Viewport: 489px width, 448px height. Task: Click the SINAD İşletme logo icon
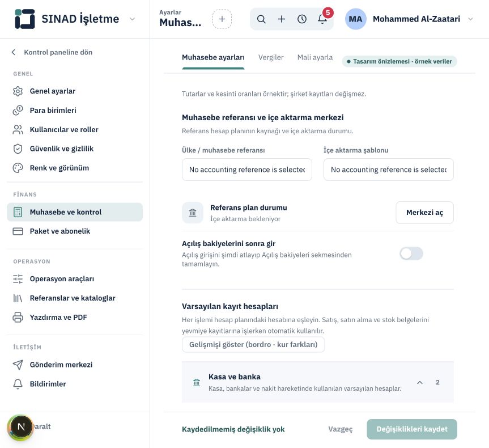point(24,19)
